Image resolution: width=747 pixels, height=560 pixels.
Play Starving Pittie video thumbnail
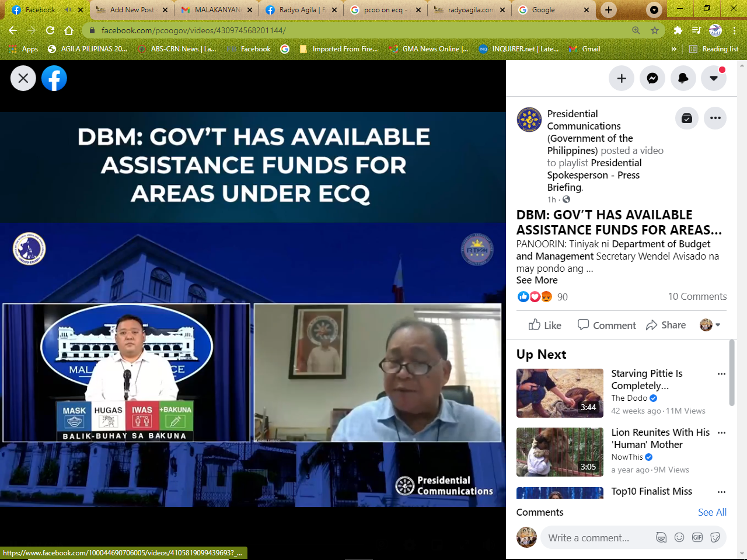[x=560, y=393]
